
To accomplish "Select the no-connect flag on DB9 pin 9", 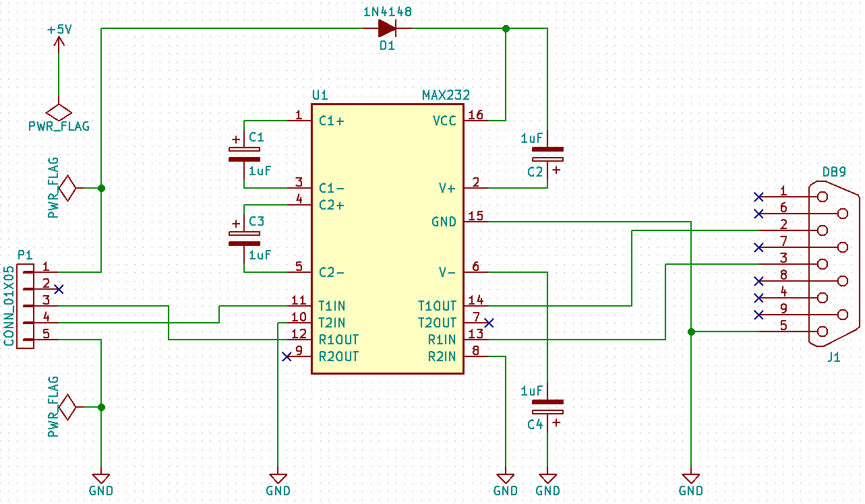I will pyautogui.click(x=758, y=315).
